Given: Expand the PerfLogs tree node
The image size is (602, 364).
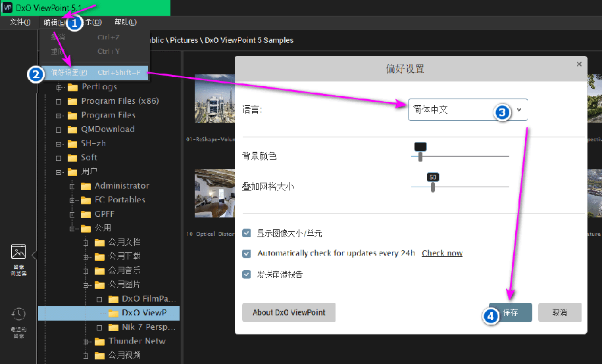Looking at the screenshot, I should click(59, 87).
